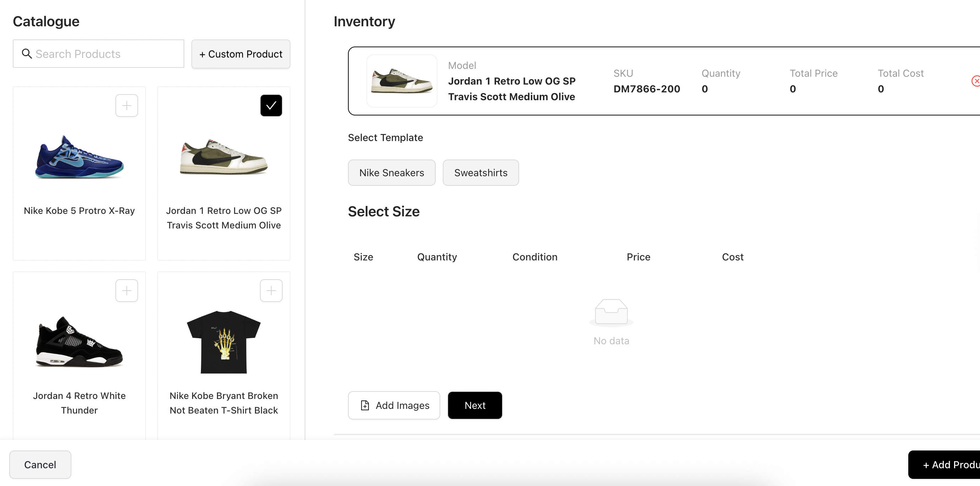This screenshot has height=486, width=980.
Task: Focus the Search Products field
Action: [x=107, y=54]
